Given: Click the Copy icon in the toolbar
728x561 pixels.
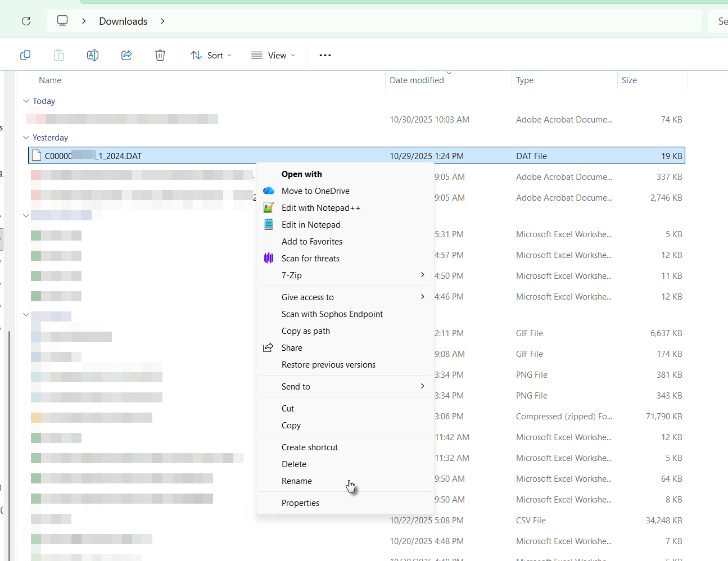Looking at the screenshot, I should [x=25, y=55].
